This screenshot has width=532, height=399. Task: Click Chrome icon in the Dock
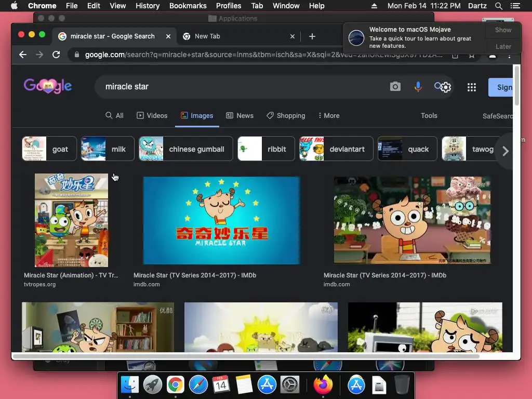coord(175,385)
